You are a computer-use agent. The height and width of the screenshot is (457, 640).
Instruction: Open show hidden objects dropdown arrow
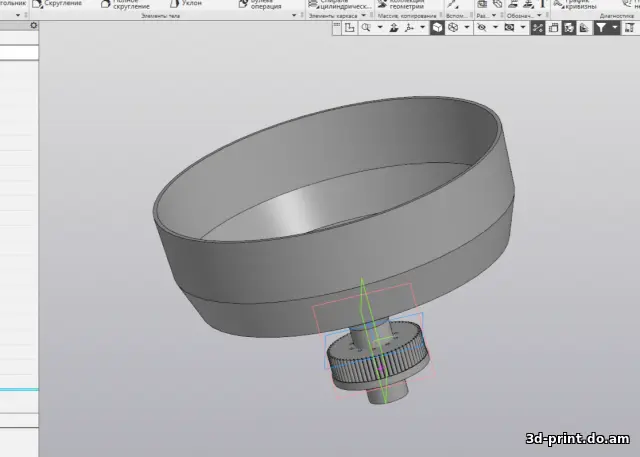(523, 28)
